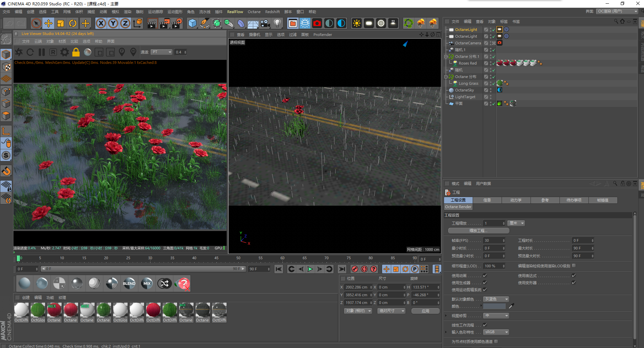
Task: Open 默认对象颜色 灰蓝色 dropdown
Action: pyautogui.click(x=496, y=299)
